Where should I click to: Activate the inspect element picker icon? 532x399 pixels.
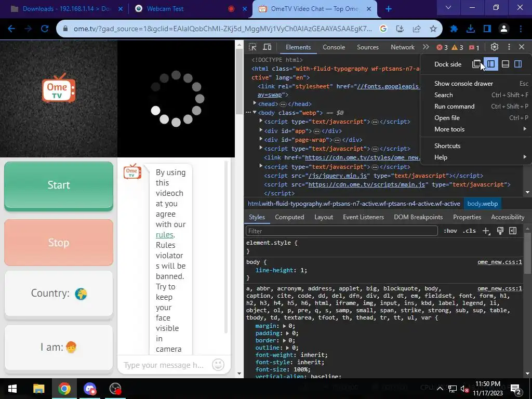(x=252, y=47)
